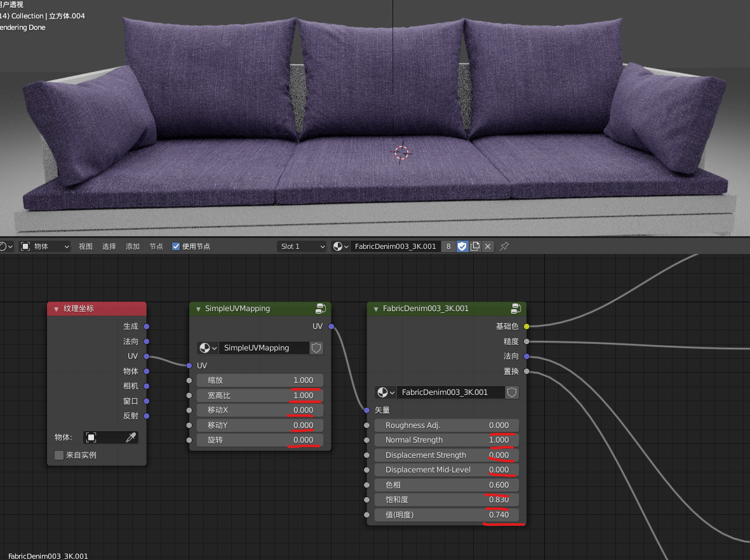Click the 3D cursor in the viewport

tap(401, 152)
